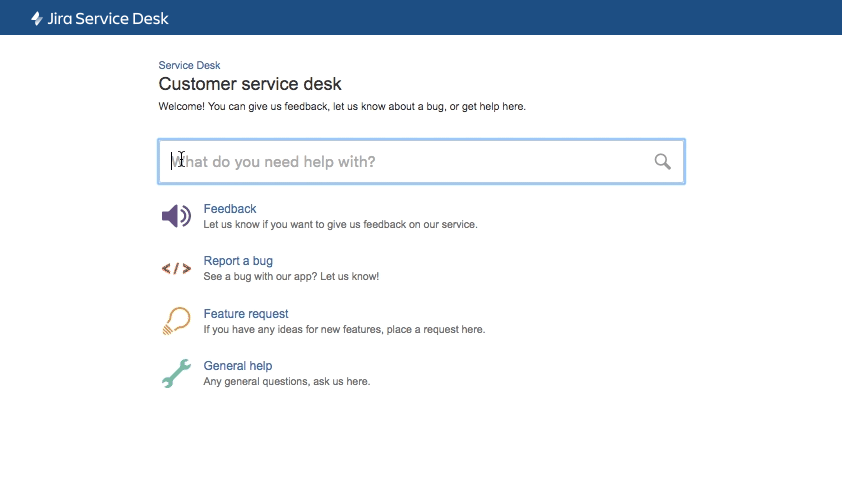Click the magnifying glass search icon
This screenshot has width=842, height=490.
662,161
